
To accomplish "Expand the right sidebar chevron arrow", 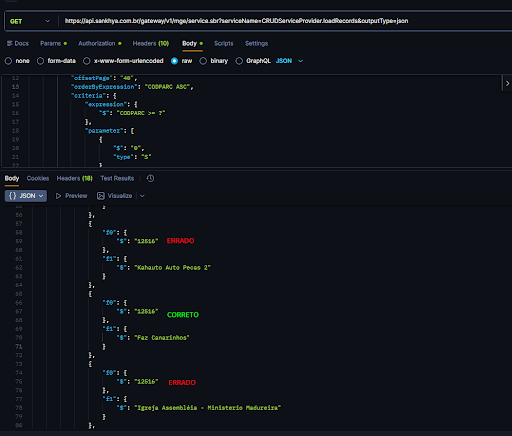I will coord(507,83).
